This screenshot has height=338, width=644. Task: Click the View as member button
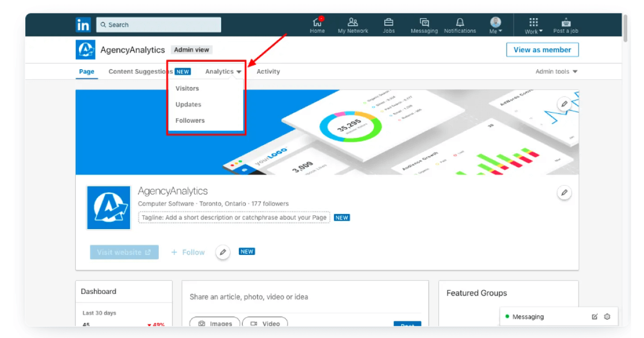coord(542,49)
